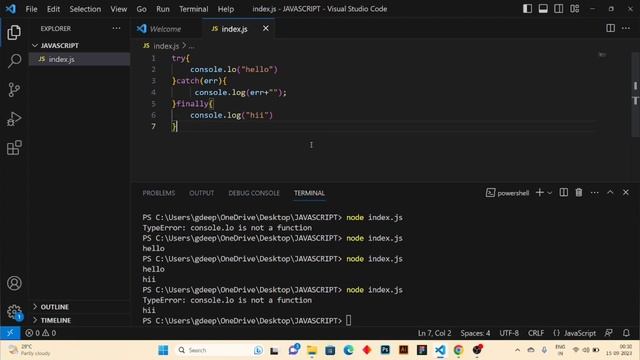Open the Extensions view
The image size is (640, 360).
pos(14,148)
